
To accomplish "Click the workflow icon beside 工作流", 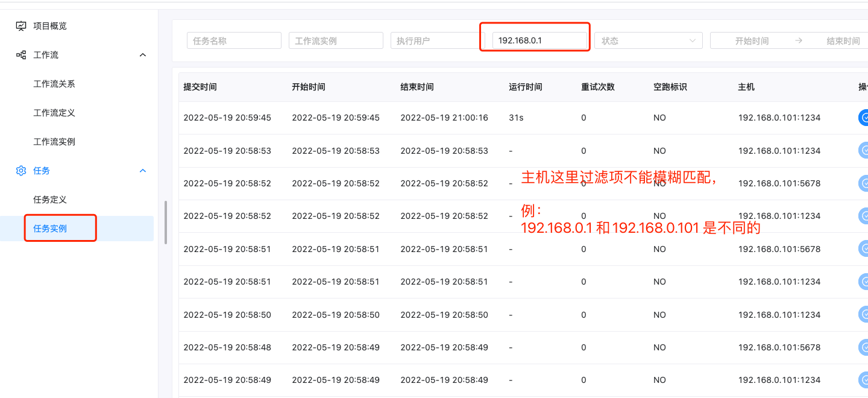I will (20, 54).
